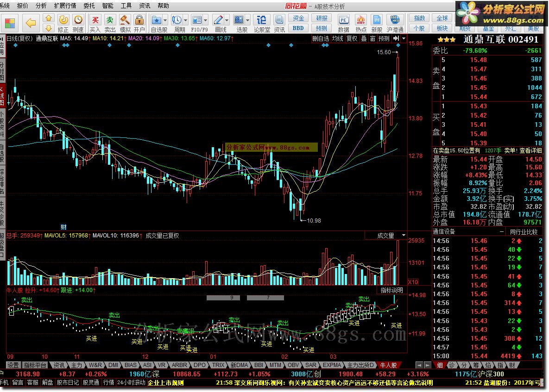549x392 pixels.
Task: Switch to the EXPMA indicator tab
Action: pyautogui.click(x=332, y=365)
